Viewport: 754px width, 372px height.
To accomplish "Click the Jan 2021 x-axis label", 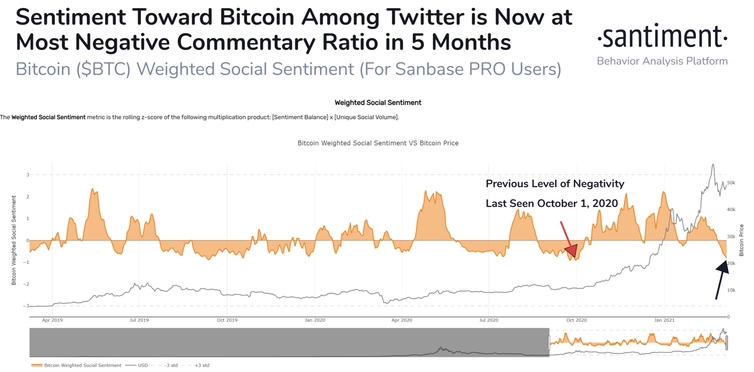I will 664,320.
